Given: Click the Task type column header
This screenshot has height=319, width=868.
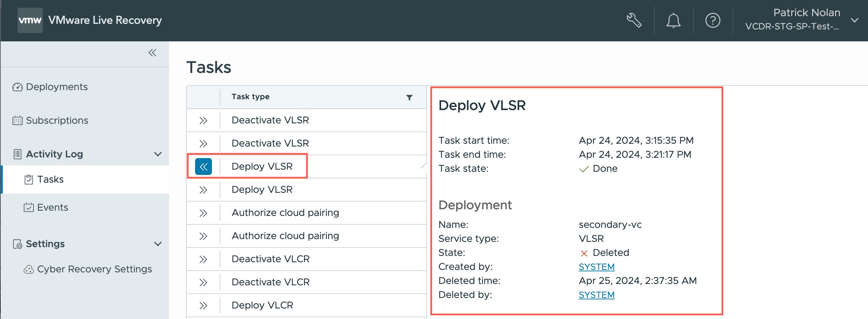Looking at the screenshot, I should (251, 96).
